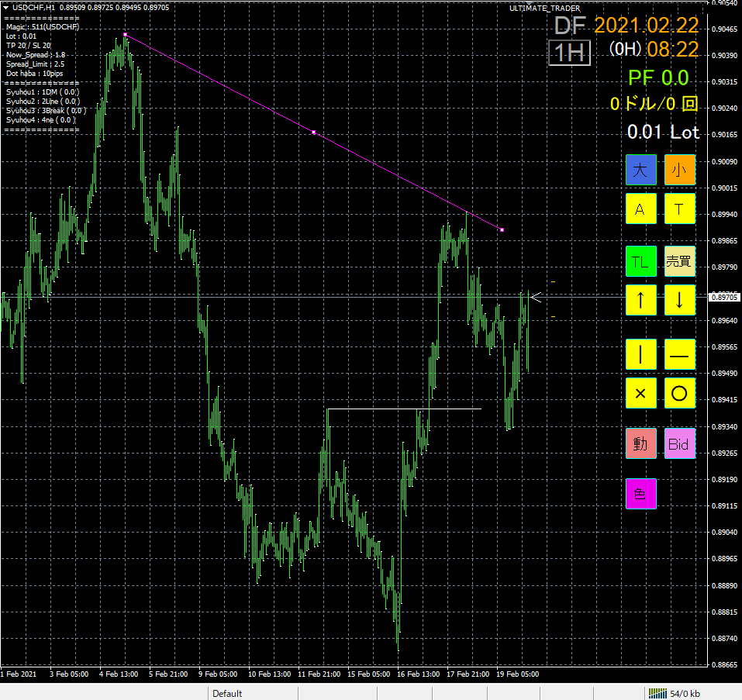Click the ○ circle button
This screenshot has height=700, width=742.
679,393
